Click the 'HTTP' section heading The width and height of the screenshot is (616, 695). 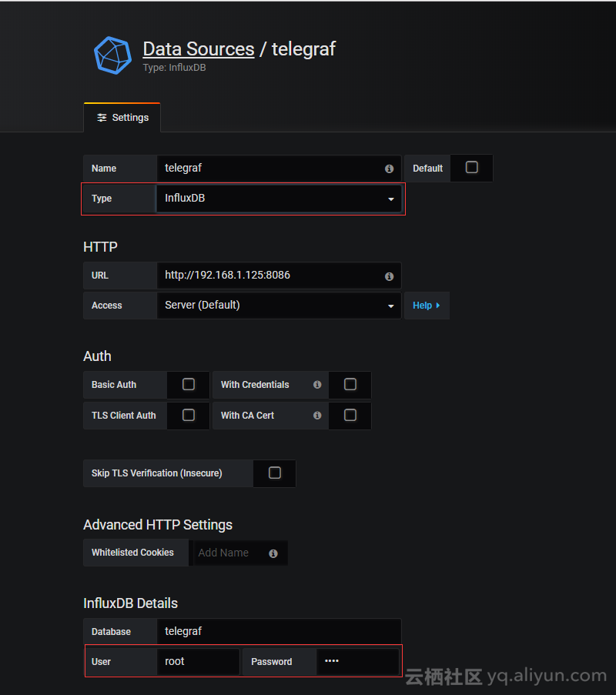[x=100, y=247]
